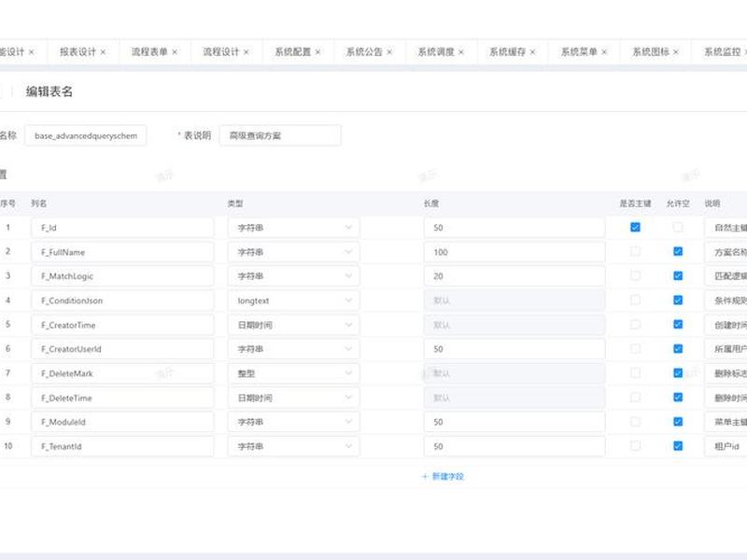
Task: Toggle allow-null checkbox for F_ConditionJson
Action: [678, 300]
